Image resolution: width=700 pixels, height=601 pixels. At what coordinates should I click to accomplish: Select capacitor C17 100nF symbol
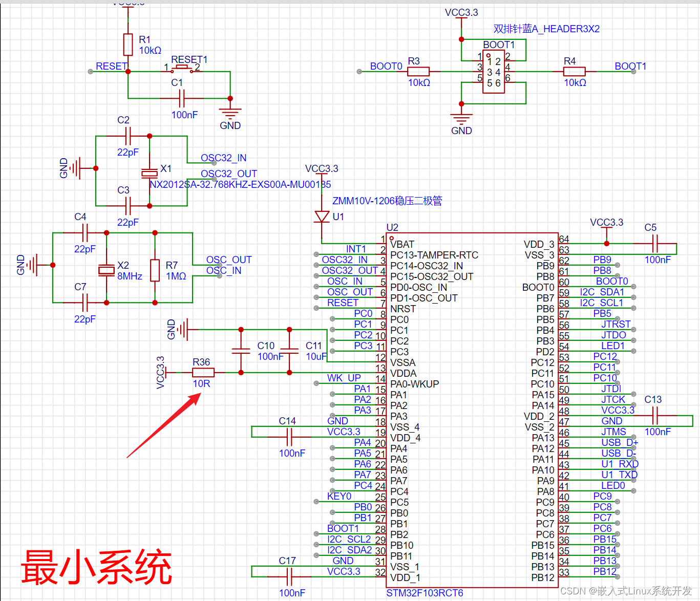pos(289,577)
